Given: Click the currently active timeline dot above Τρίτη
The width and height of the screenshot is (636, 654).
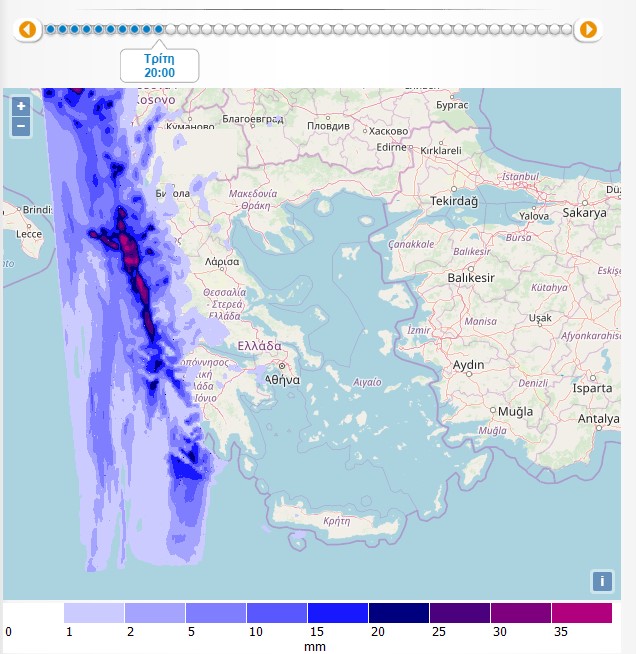Looking at the screenshot, I should tap(159, 30).
